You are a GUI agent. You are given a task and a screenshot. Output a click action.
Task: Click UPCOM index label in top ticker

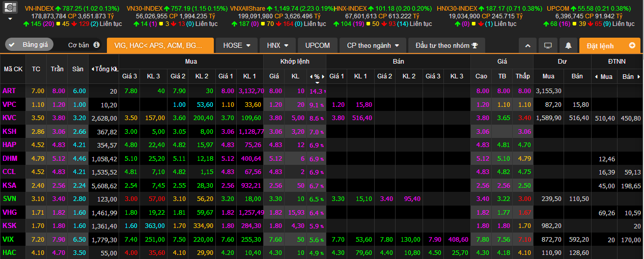[558, 9]
